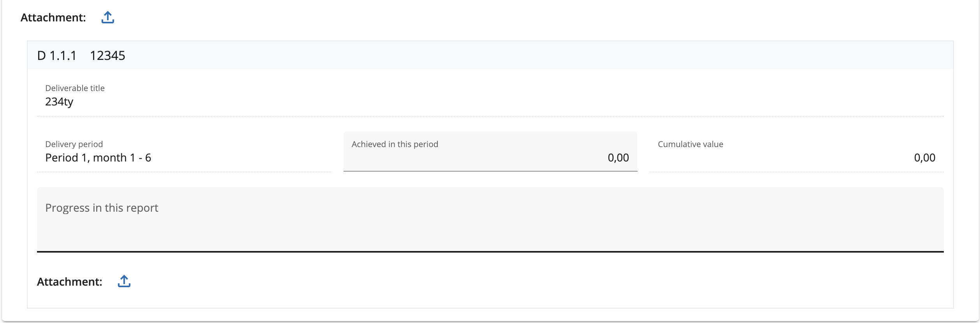Click the Period 1, month 1 - 6 value
Screen dimensions: 980x323
[x=98, y=158]
